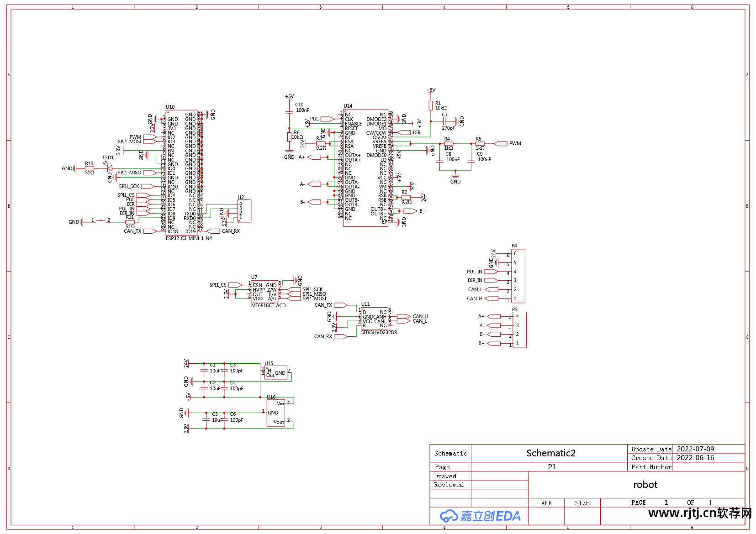Select capacitor C2 10uF symbol

(204, 388)
